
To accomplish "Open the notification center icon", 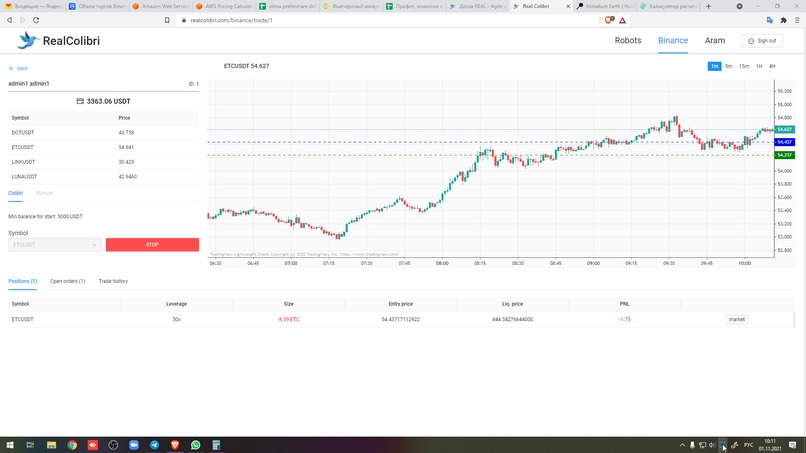I will (793, 445).
